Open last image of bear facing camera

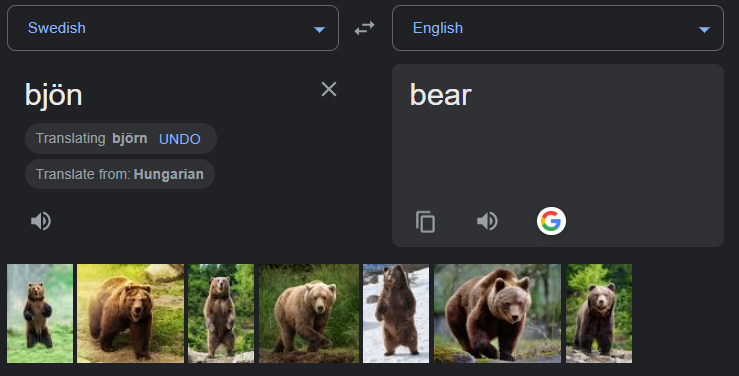[599, 313]
